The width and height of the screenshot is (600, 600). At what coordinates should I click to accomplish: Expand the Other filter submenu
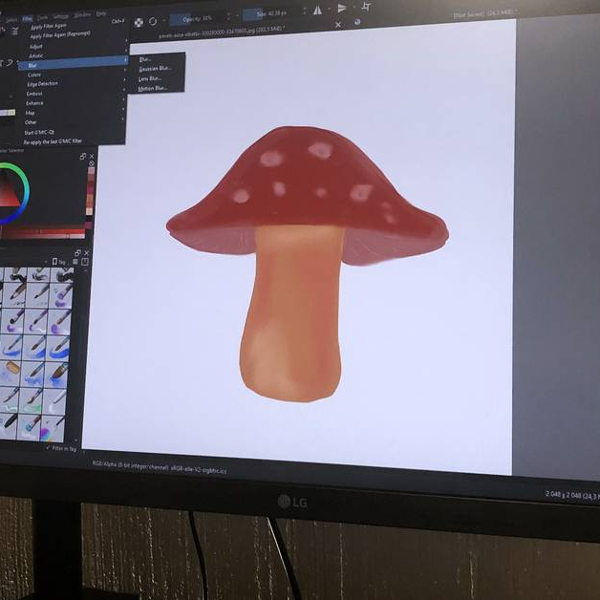point(30,122)
